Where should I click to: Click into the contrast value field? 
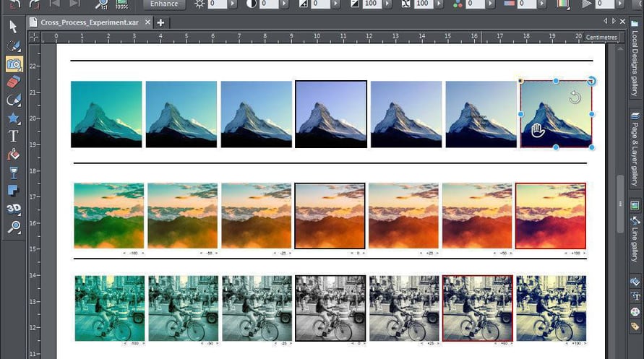269,4
